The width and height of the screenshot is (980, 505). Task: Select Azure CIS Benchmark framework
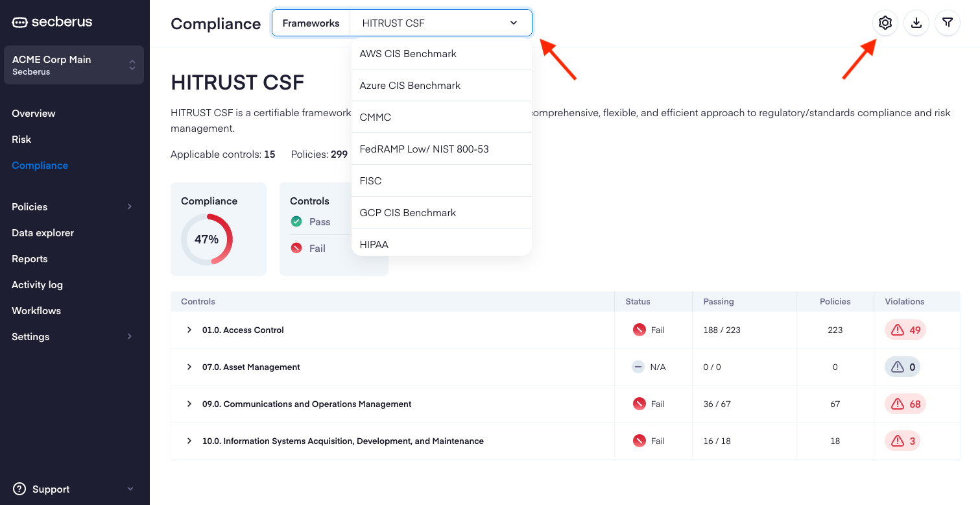(x=442, y=86)
